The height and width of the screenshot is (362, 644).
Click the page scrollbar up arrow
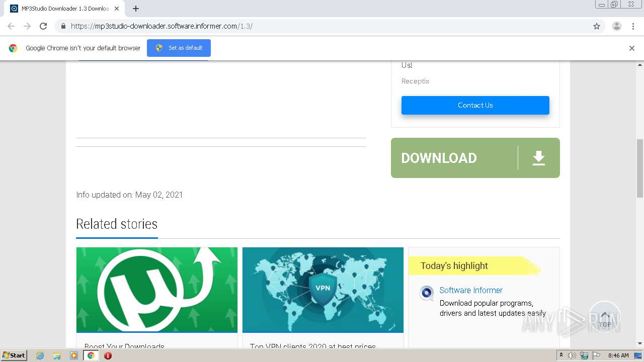pos(640,64)
